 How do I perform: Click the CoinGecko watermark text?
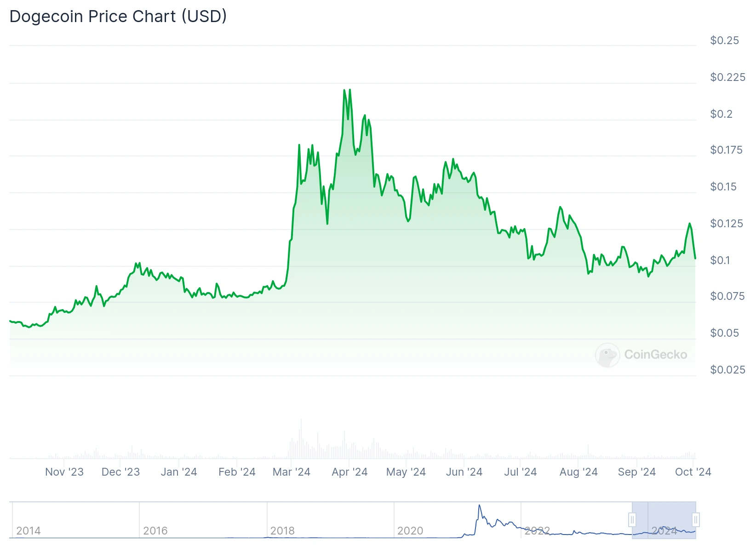click(x=656, y=355)
